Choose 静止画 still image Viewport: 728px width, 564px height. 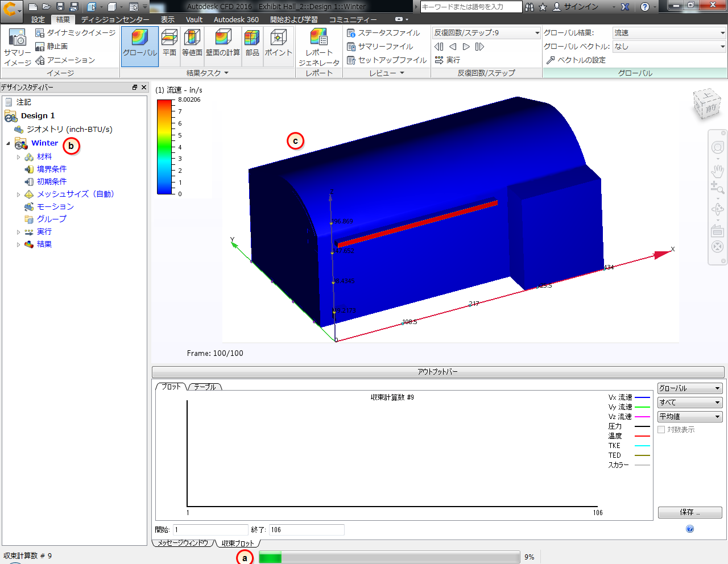[x=52, y=47]
